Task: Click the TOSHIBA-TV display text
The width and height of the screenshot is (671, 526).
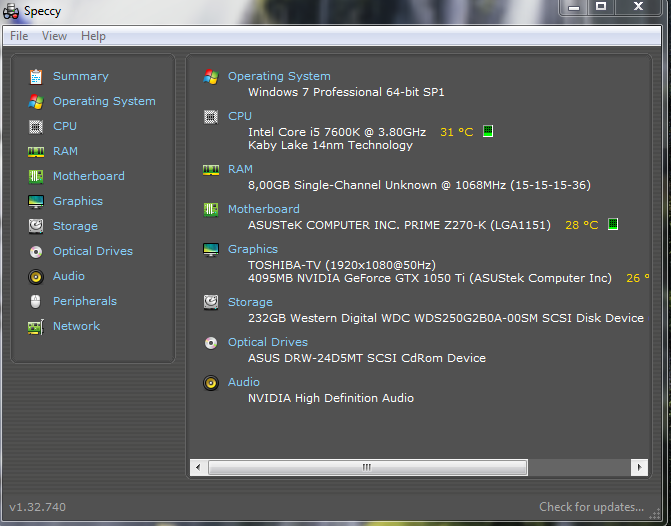Action: 342,265
